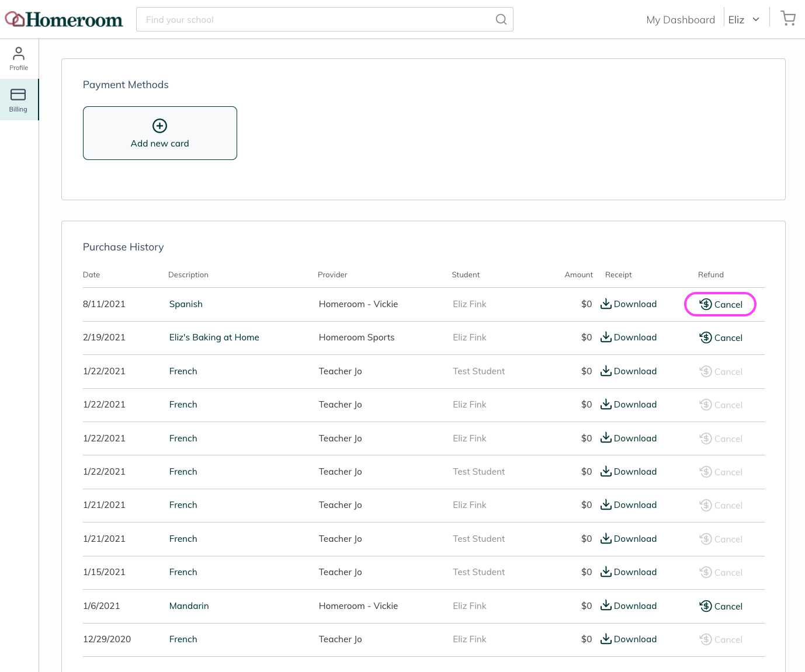Screen dimensions: 805x672
Task: Click the search magnifier icon
Action: [x=501, y=19]
